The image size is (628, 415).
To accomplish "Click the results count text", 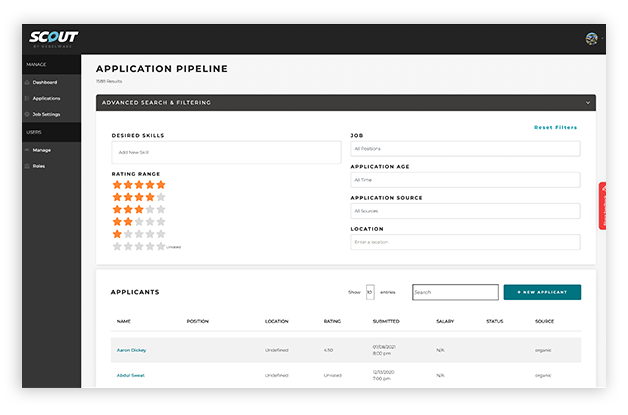I will point(109,81).
